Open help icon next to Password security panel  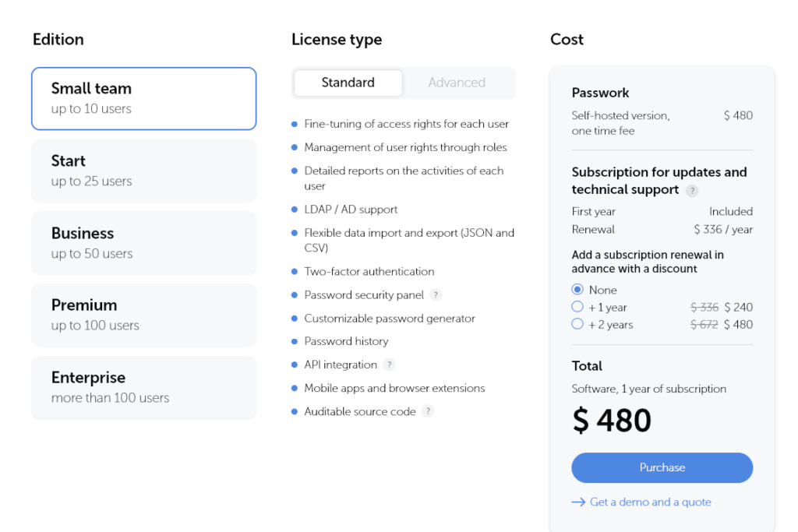[x=436, y=295]
